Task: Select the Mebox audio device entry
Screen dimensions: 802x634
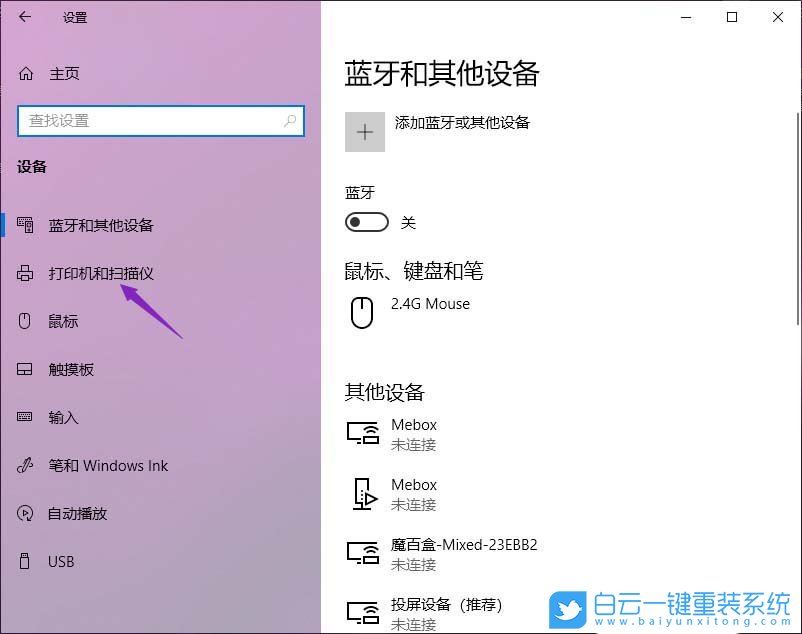Action: pos(414,494)
